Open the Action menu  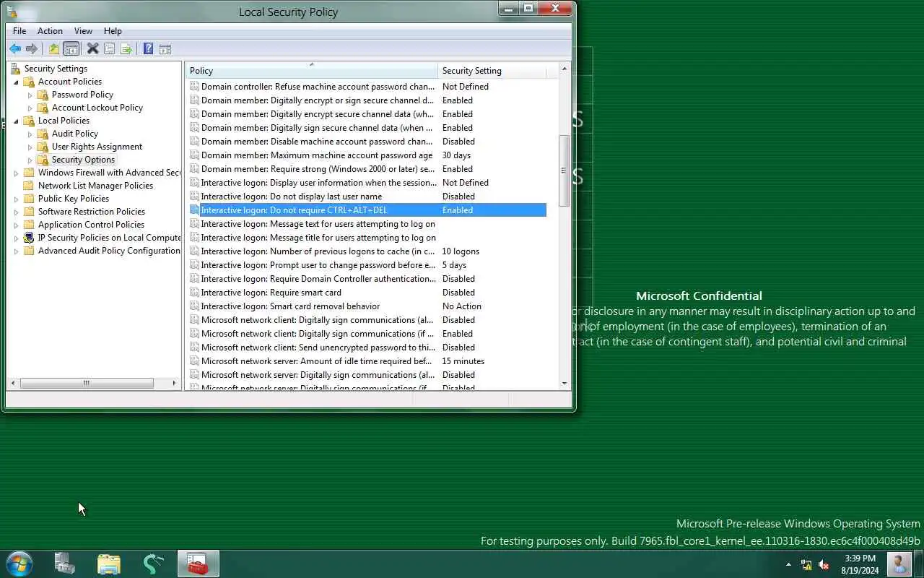coord(50,31)
